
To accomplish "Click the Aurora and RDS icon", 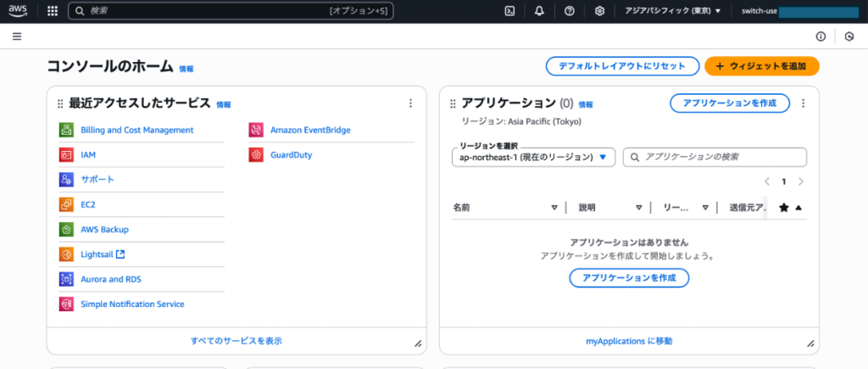I will pos(66,279).
